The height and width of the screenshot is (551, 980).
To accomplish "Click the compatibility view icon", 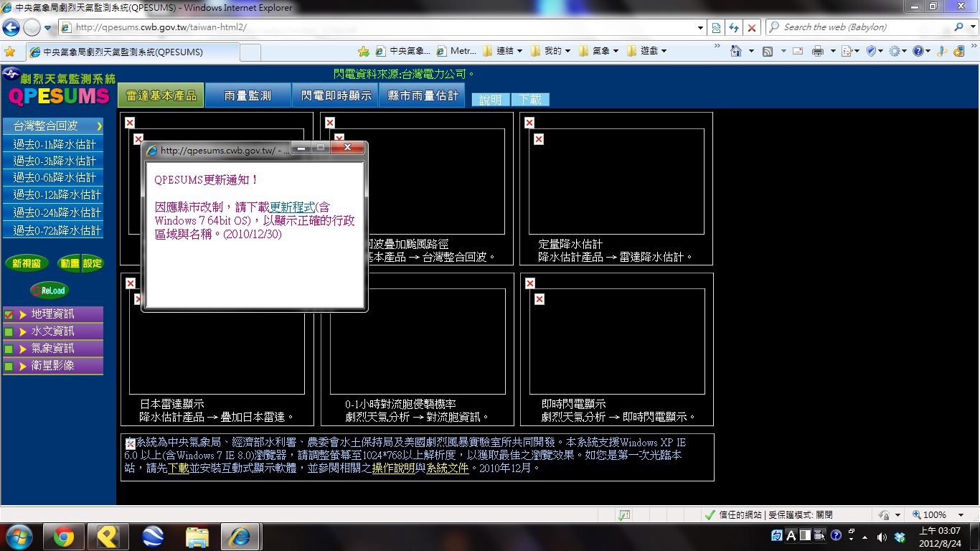I will [x=715, y=27].
